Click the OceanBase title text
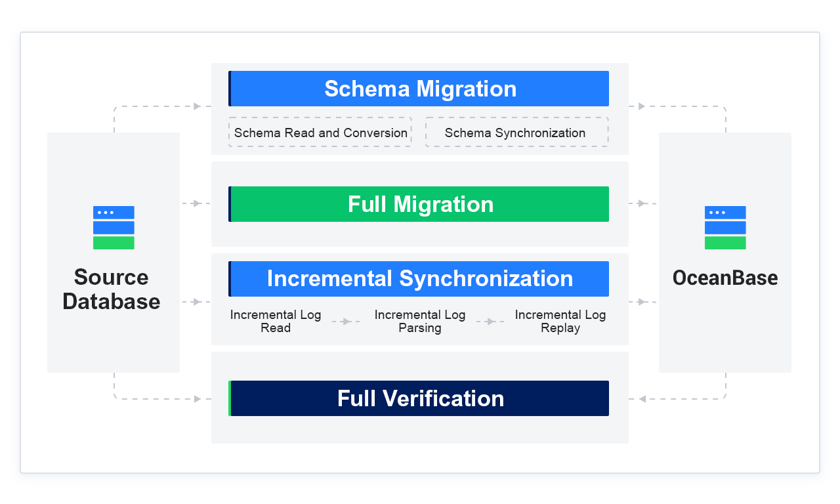Viewport: 840px width, 504px height. pos(725,278)
